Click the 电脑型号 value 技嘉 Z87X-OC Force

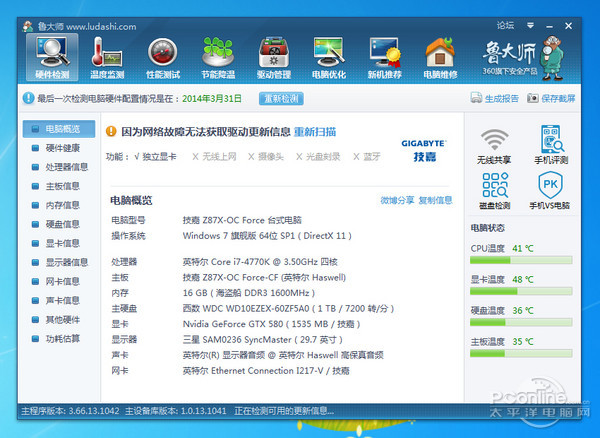[x=242, y=220]
